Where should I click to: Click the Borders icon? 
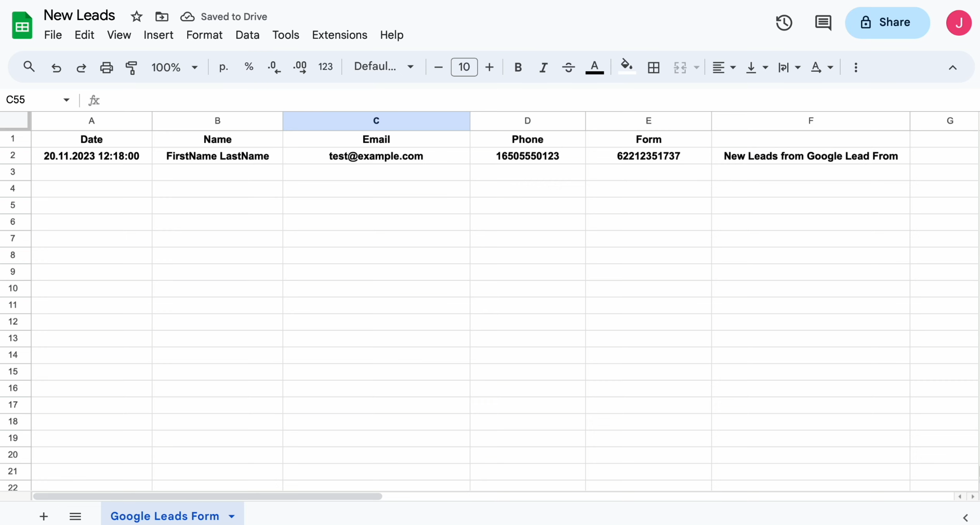(654, 67)
